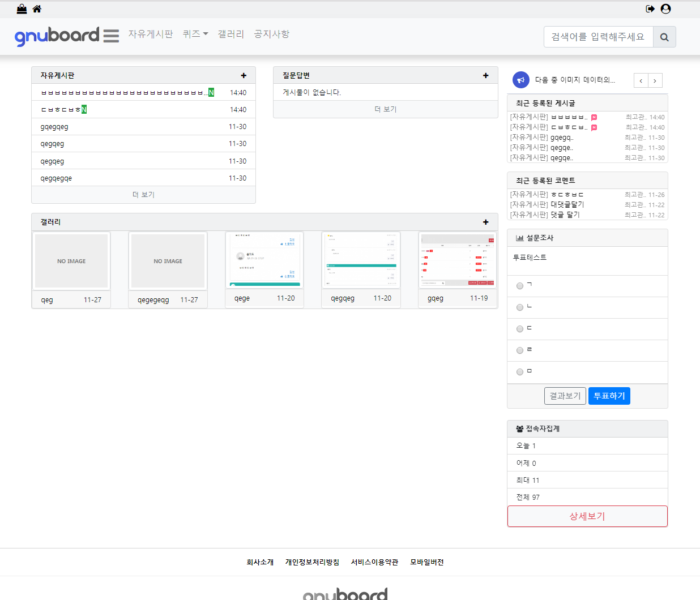Open 갤러리 in the navigation menu
700x600 pixels.
[x=231, y=34]
